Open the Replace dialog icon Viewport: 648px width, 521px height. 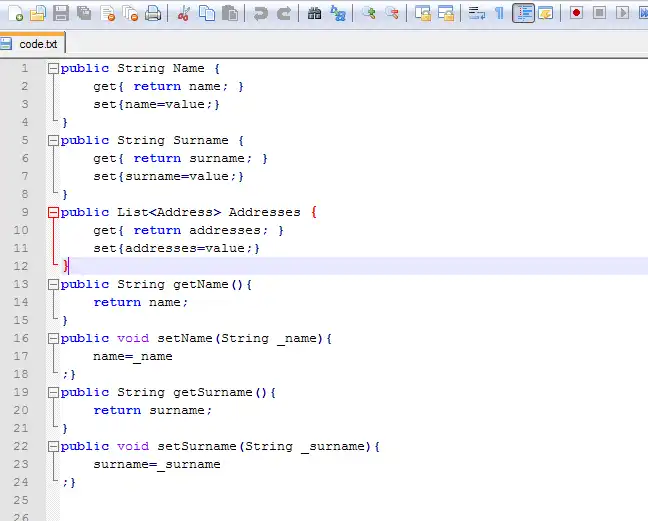coord(338,13)
